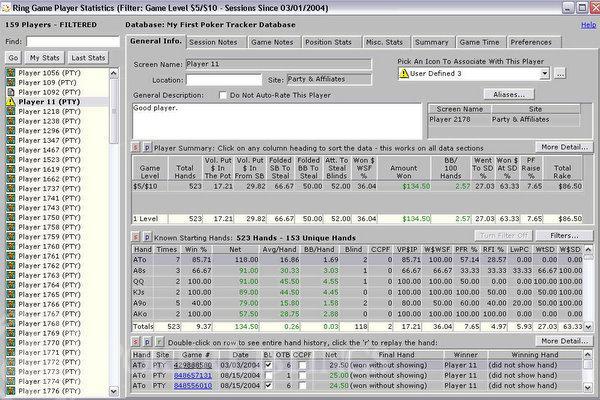Toggle BL checkbox for game 848556010

tap(268, 385)
